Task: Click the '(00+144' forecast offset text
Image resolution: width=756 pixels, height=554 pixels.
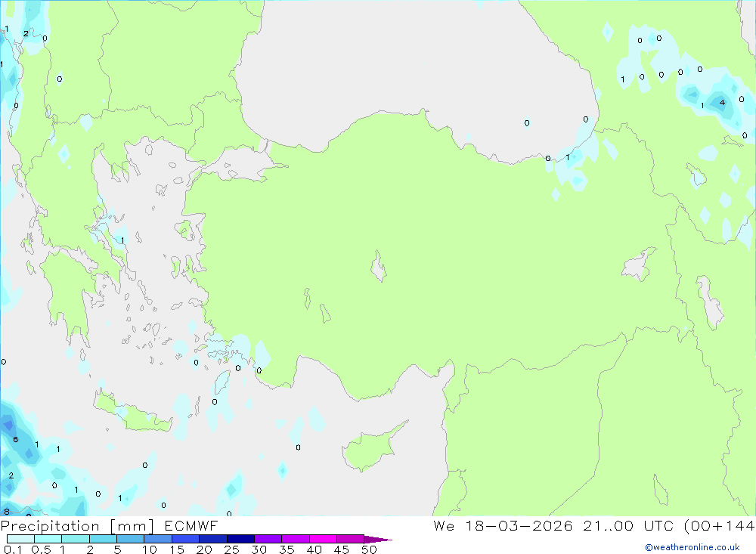Action: click(720, 526)
